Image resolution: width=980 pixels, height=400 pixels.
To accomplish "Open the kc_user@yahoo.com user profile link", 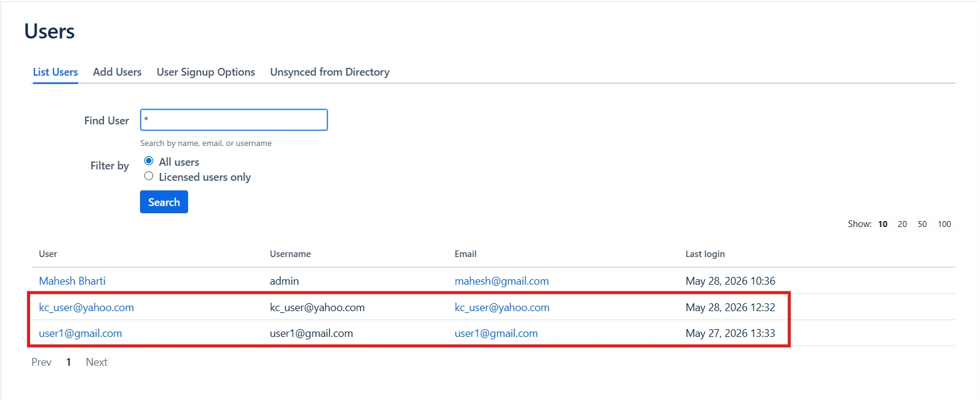I will tap(87, 308).
